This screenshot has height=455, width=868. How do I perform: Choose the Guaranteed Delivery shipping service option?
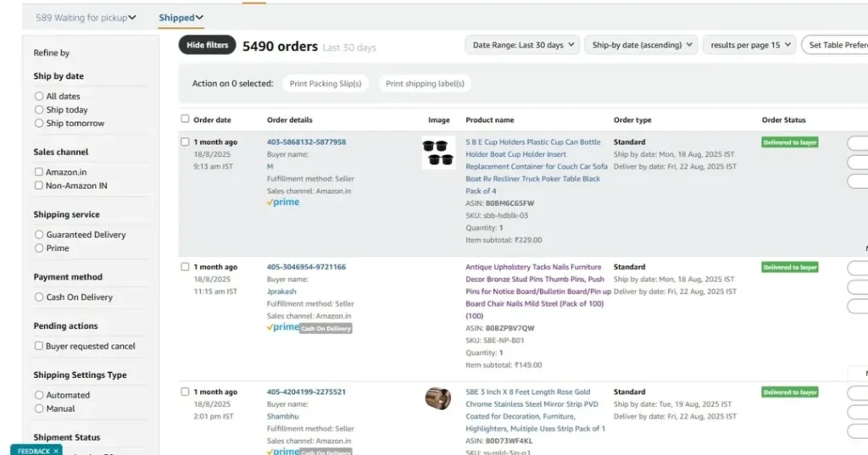(39, 235)
